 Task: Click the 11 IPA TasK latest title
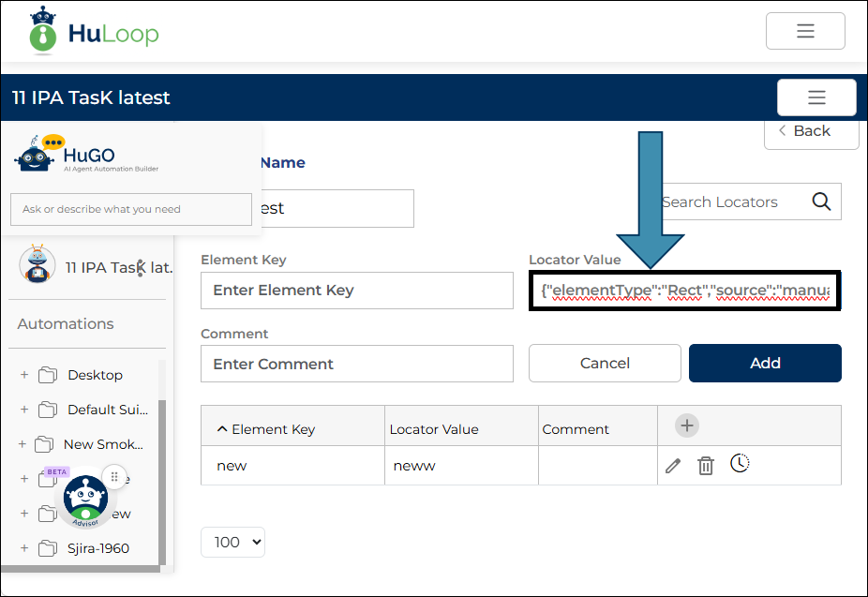coord(91,97)
